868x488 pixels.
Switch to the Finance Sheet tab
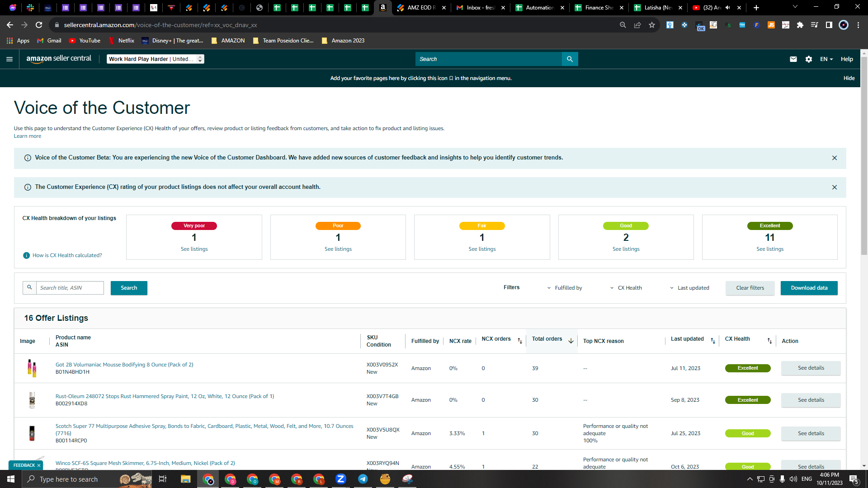(x=599, y=8)
